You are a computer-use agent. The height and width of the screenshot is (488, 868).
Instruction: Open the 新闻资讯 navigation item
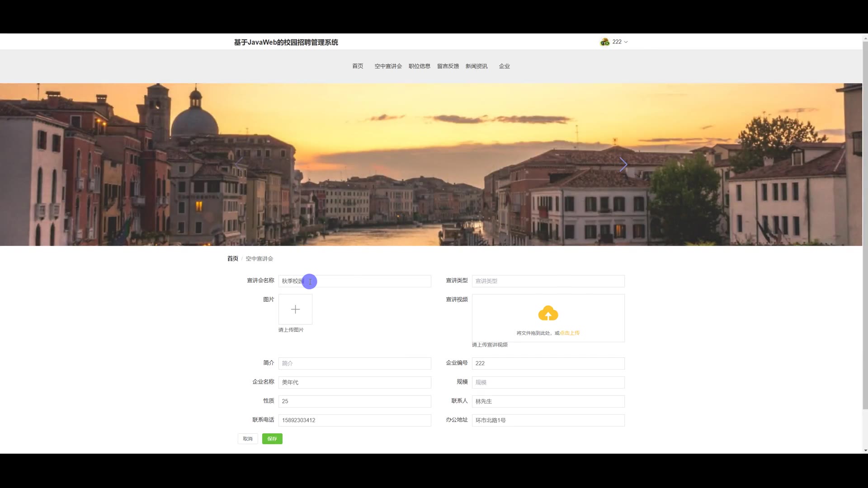(476, 66)
